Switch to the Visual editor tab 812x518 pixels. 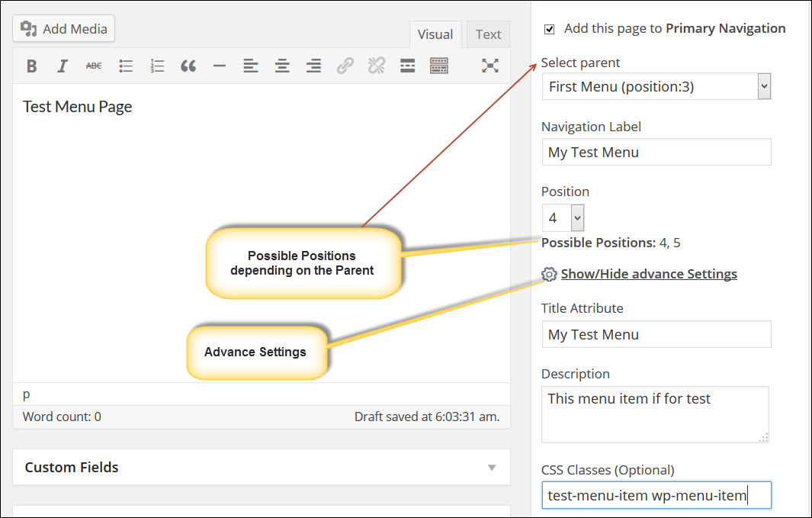tap(435, 34)
